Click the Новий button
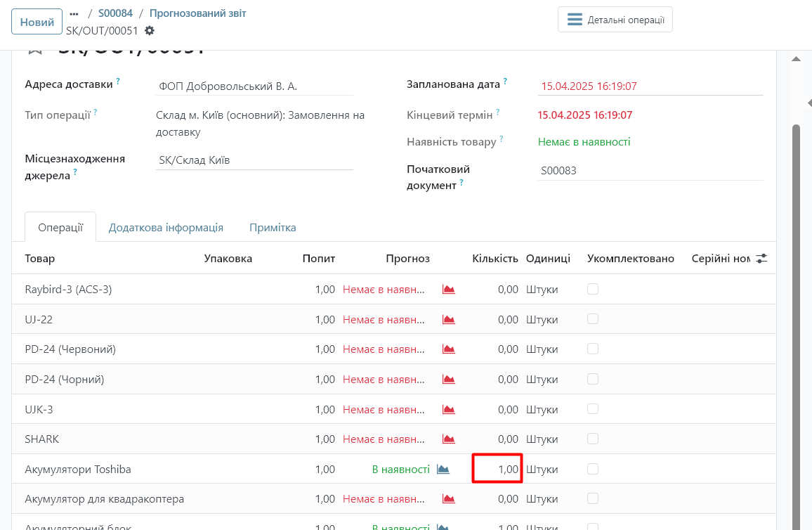The height and width of the screenshot is (530, 812). pyautogui.click(x=37, y=22)
